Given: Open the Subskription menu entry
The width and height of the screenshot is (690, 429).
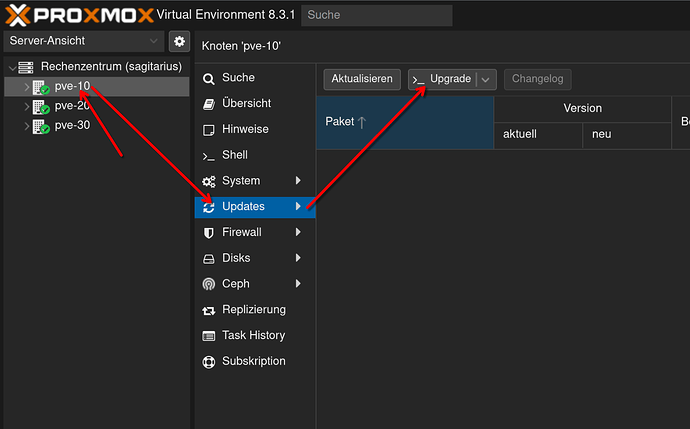Looking at the screenshot, I should (255, 361).
